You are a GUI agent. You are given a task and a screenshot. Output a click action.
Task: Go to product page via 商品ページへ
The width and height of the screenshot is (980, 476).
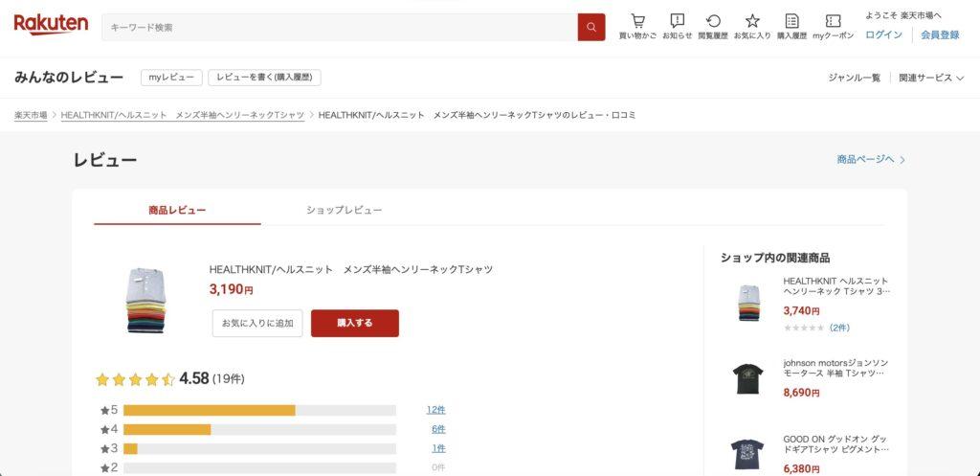pos(870,159)
